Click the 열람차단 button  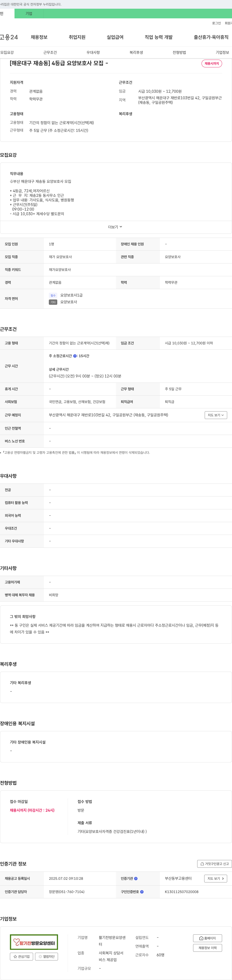[x=46, y=956]
